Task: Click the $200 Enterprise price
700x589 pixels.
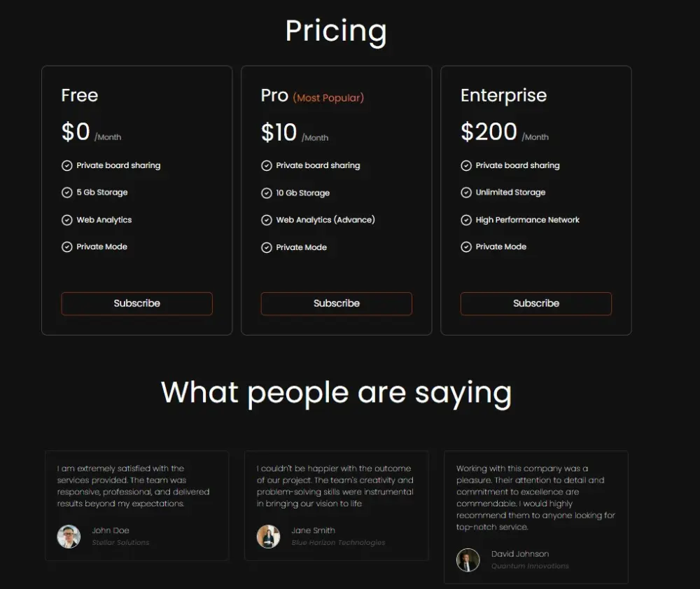Action: (x=489, y=132)
